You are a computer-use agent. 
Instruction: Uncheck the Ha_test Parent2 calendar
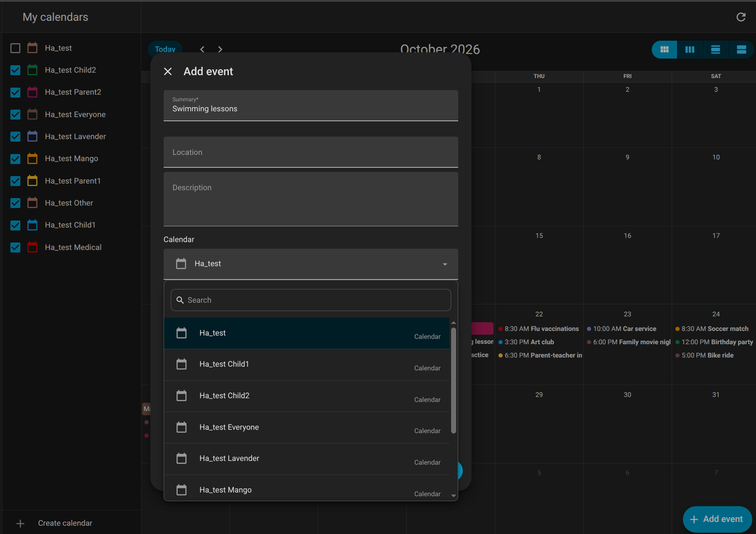[x=15, y=92]
